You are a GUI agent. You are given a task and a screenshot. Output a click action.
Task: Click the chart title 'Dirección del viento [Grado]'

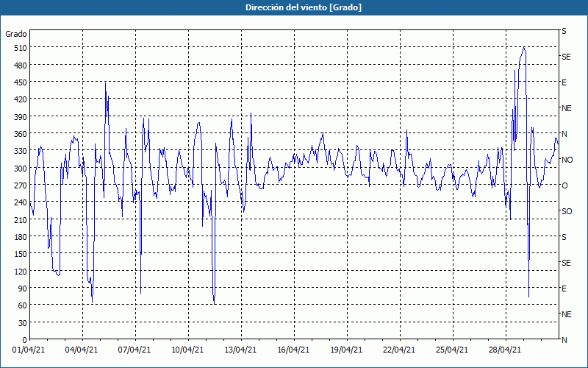tap(304, 7)
